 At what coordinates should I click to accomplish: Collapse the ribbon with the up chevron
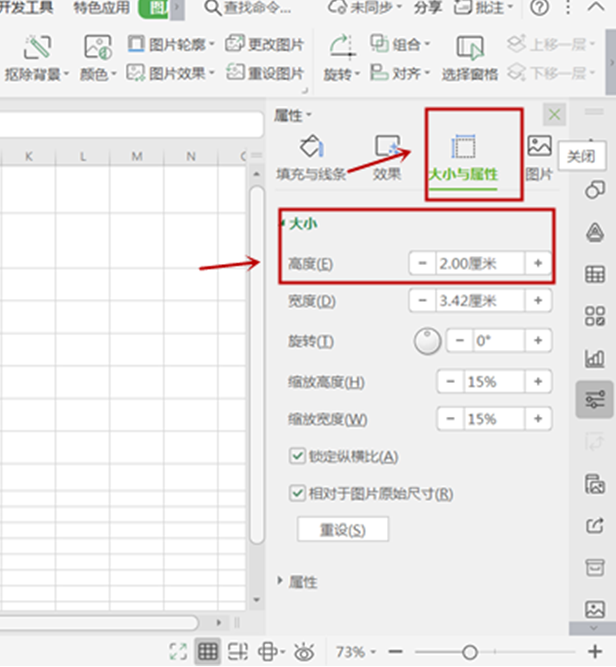point(596,7)
